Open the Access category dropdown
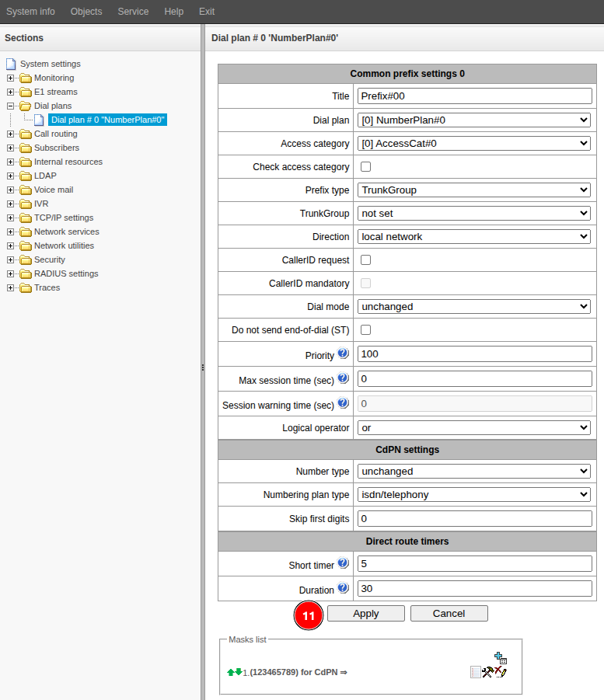The height and width of the screenshot is (700, 604). 474,143
